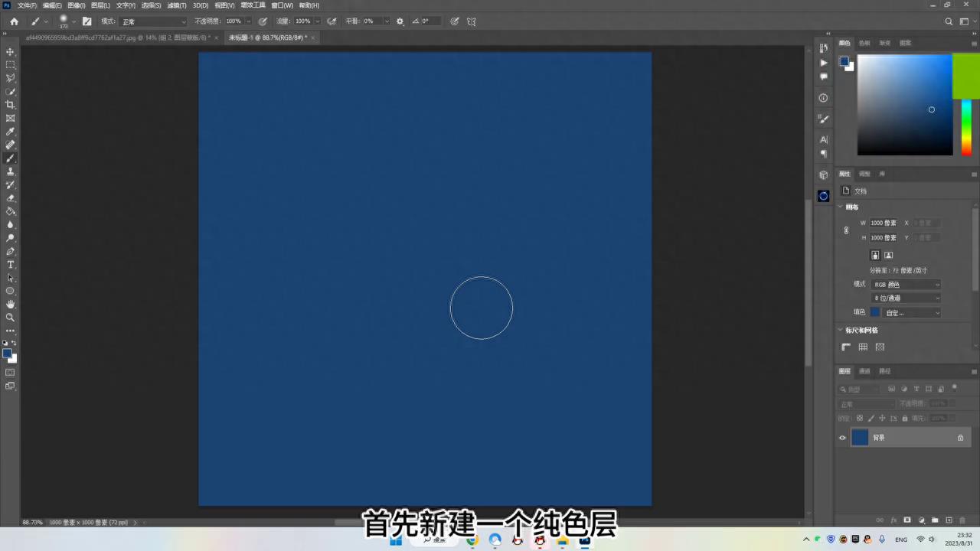Select the Clone Stamp tool

click(x=11, y=171)
